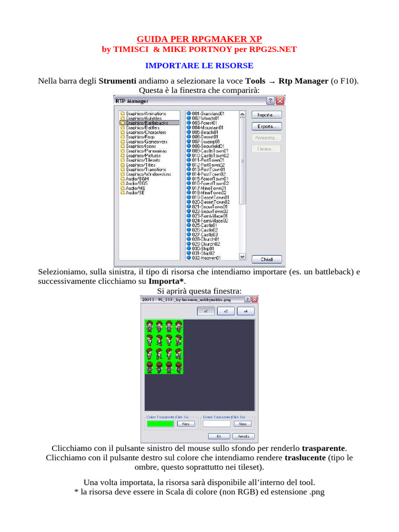The height and width of the screenshot is (532, 399).
Task: Click the blue dot icon of 007-Swamp01
Action: [x=189, y=141]
